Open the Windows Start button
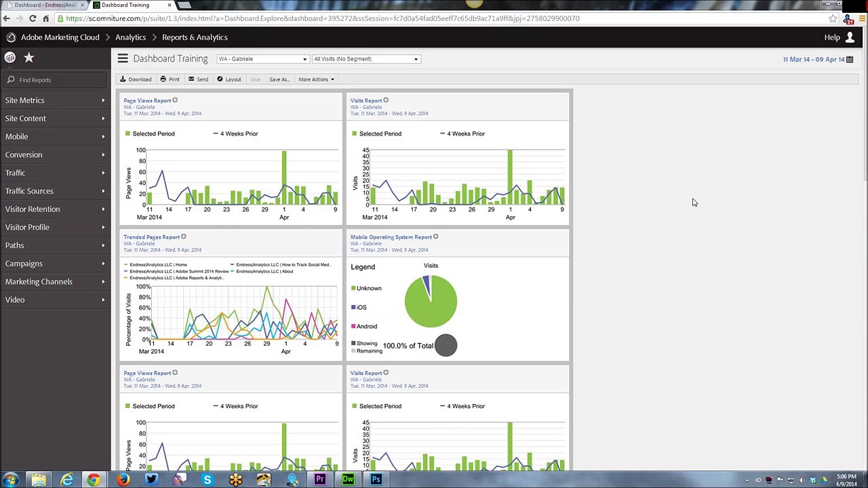This screenshot has width=868, height=488. pyautogui.click(x=10, y=480)
